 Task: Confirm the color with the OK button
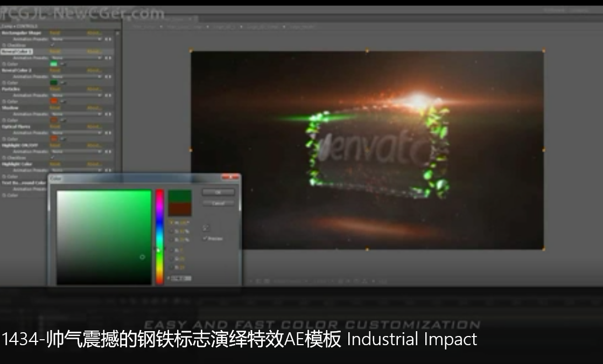pyautogui.click(x=218, y=192)
